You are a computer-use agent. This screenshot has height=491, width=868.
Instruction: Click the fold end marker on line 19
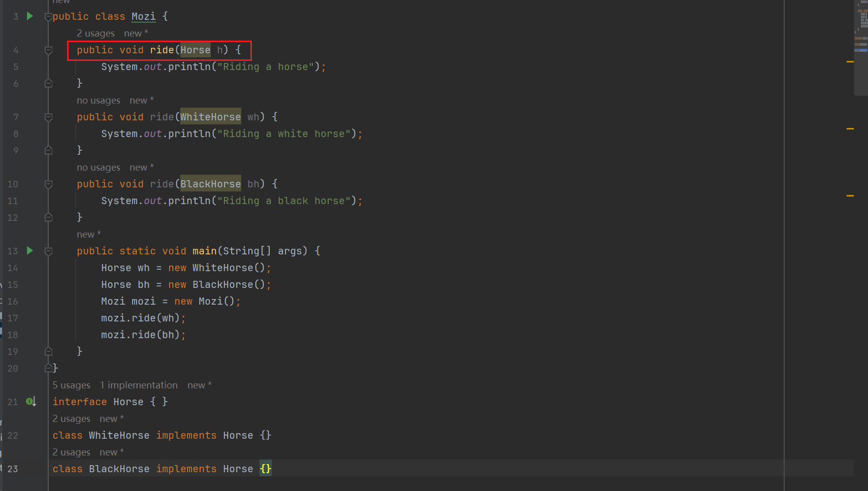point(48,351)
